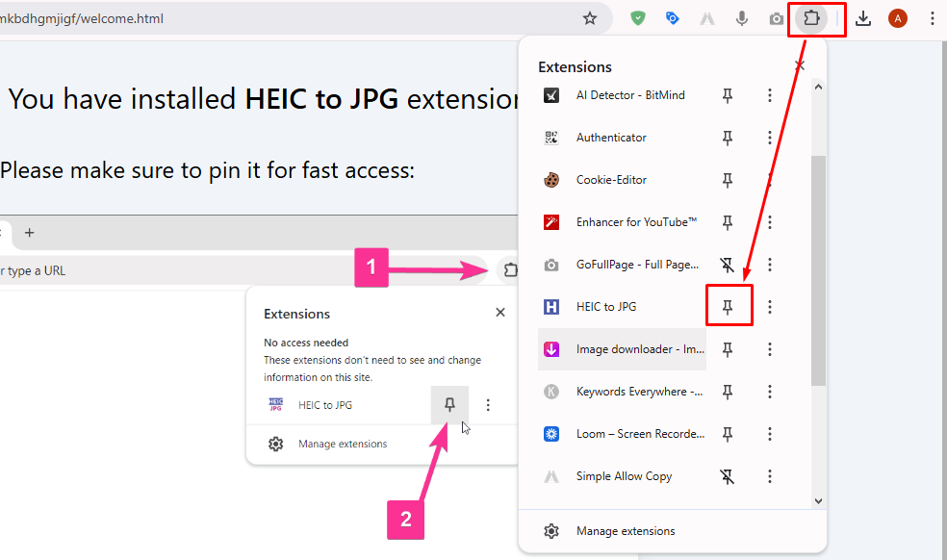The image size is (947, 560).
Task: Open the Downloads toolbar icon
Action: 863,18
